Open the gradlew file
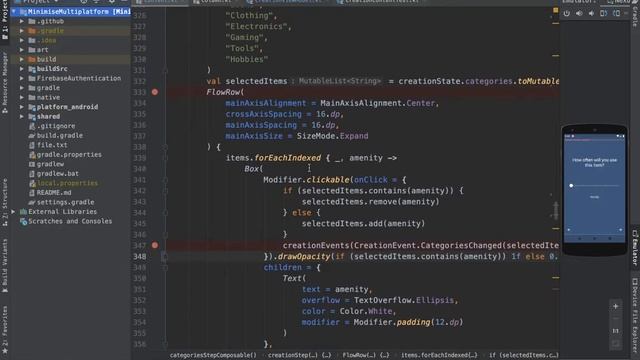The width and height of the screenshot is (640, 360). click(x=50, y=164)
